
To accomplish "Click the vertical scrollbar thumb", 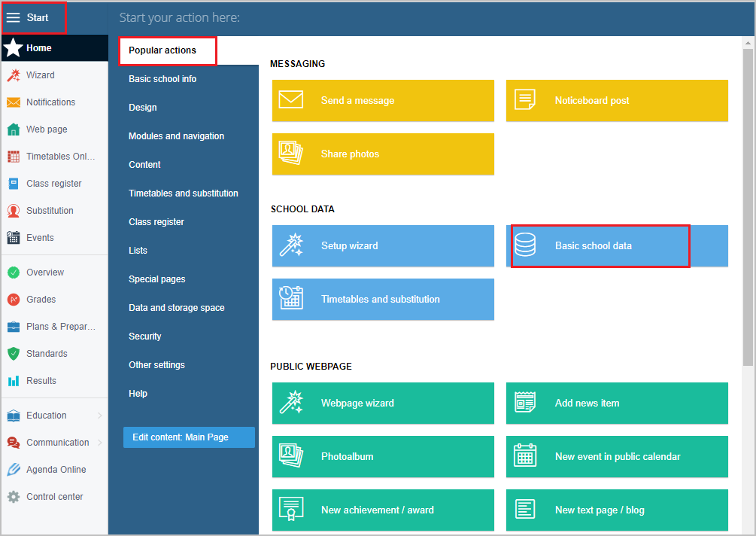I will [x=748, y=208].
